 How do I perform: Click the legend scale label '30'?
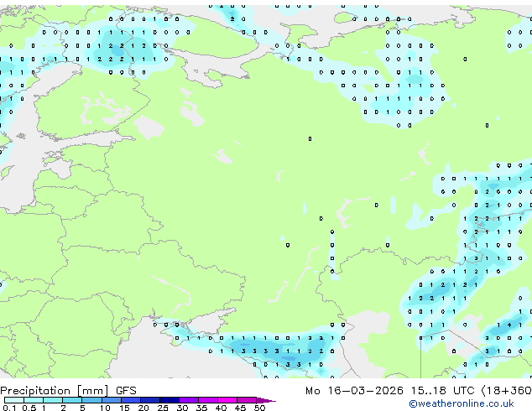[x=182, y=408]
